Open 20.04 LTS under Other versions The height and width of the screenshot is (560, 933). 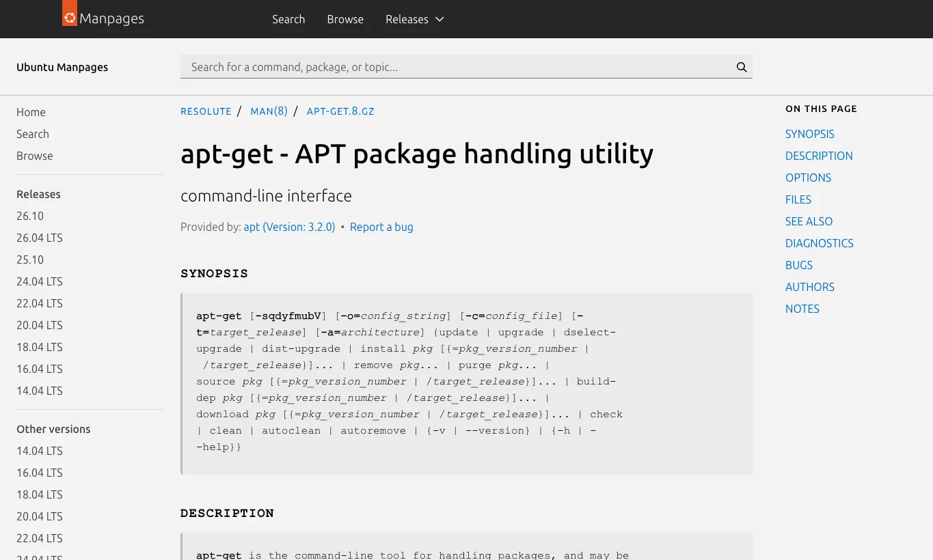(x=40, y=516)
